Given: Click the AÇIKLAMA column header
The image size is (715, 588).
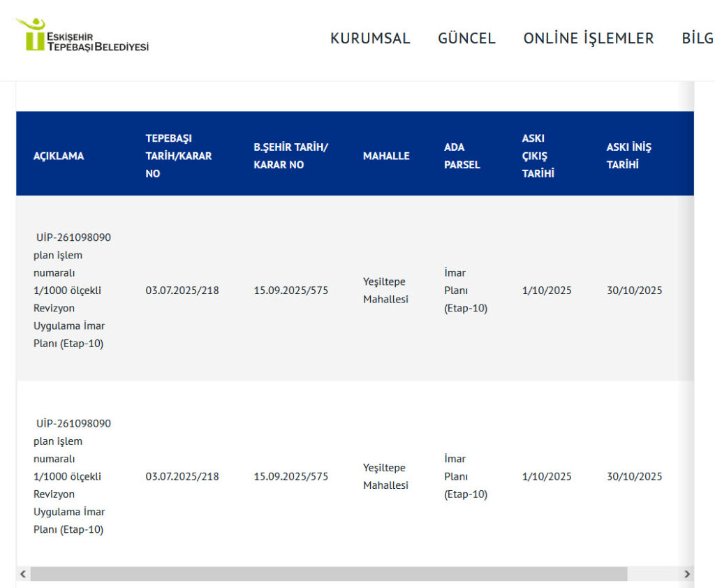Looking at the screenshot, I should [59, 156].
